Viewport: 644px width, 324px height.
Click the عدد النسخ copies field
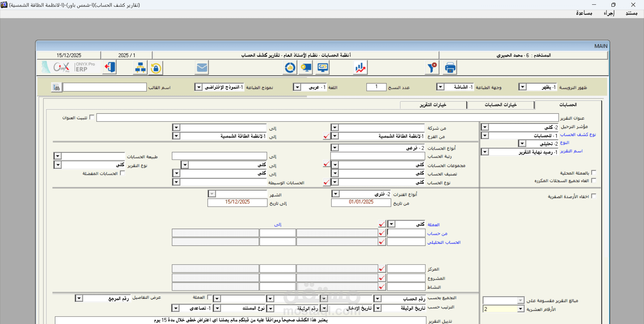coord(376,87)
